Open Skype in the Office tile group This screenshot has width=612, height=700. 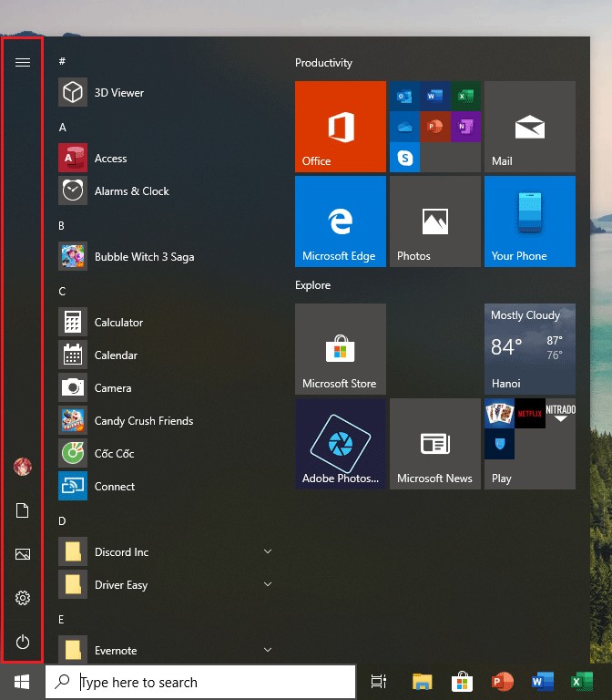click(404, 157)
